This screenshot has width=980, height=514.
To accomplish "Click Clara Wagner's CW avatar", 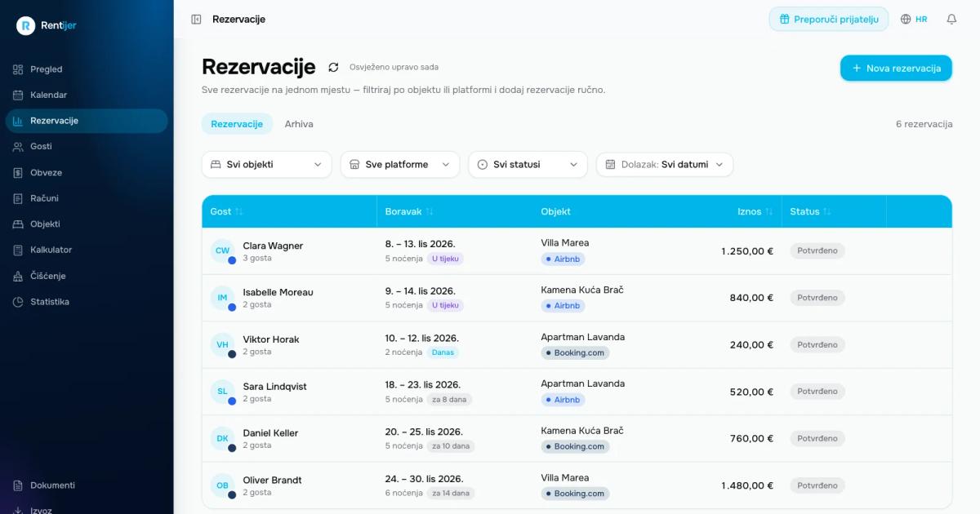I will point(222,250).
